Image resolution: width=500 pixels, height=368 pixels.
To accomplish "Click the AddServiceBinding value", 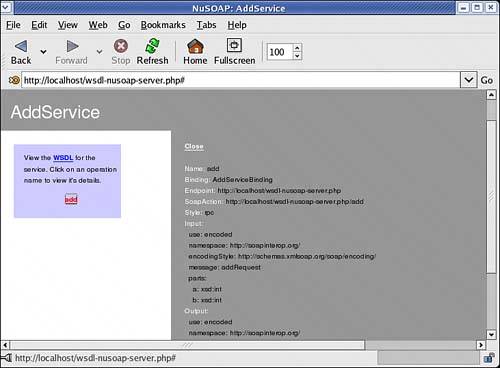I will point(242,180).
